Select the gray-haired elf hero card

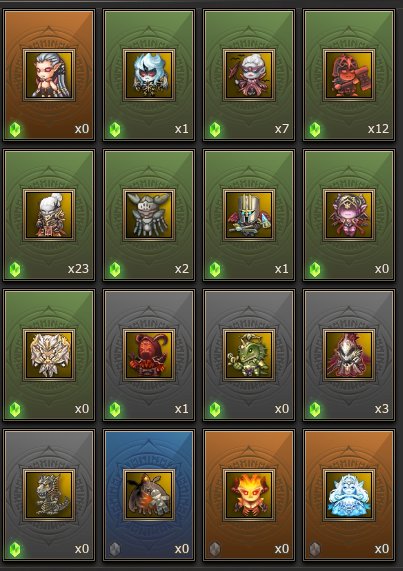click(x=49, y=75)
